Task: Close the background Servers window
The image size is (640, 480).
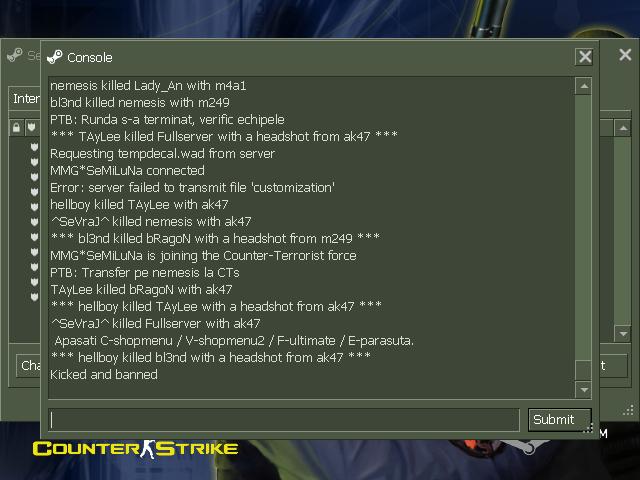Action: click(x=625, y=55)
